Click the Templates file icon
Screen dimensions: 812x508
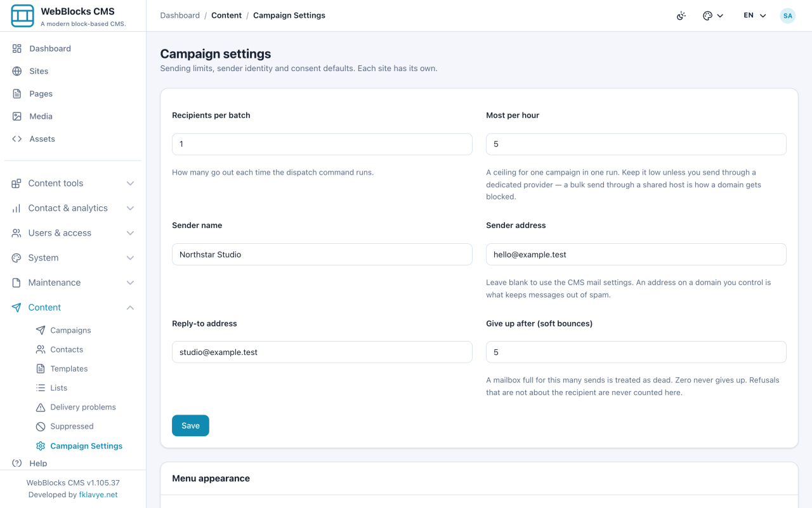(x=41, y=368)
